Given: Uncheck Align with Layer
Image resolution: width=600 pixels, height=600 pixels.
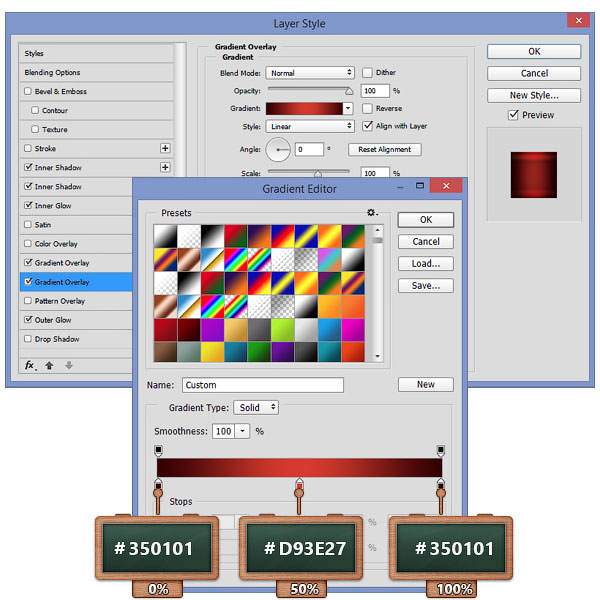Looking at the screenshot, I should pos(367,126).
